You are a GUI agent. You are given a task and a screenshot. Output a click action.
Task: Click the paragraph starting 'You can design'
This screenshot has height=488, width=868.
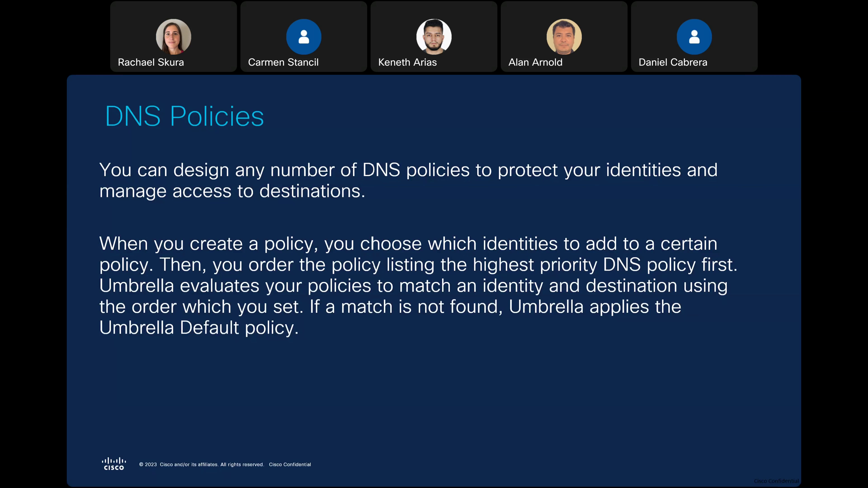pyautogui.click(x=408, y=180)
